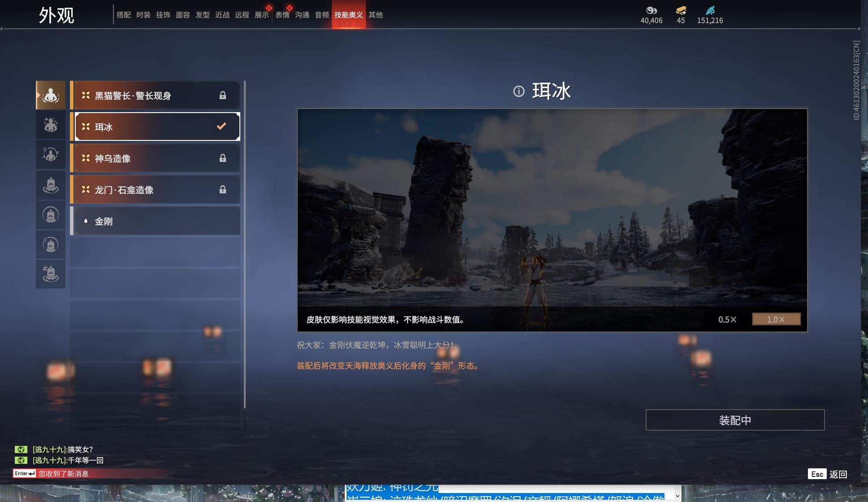Click the info icon beside 珥冰 title
The height and width of the screenshot is (502, 868).
[519, 92]
